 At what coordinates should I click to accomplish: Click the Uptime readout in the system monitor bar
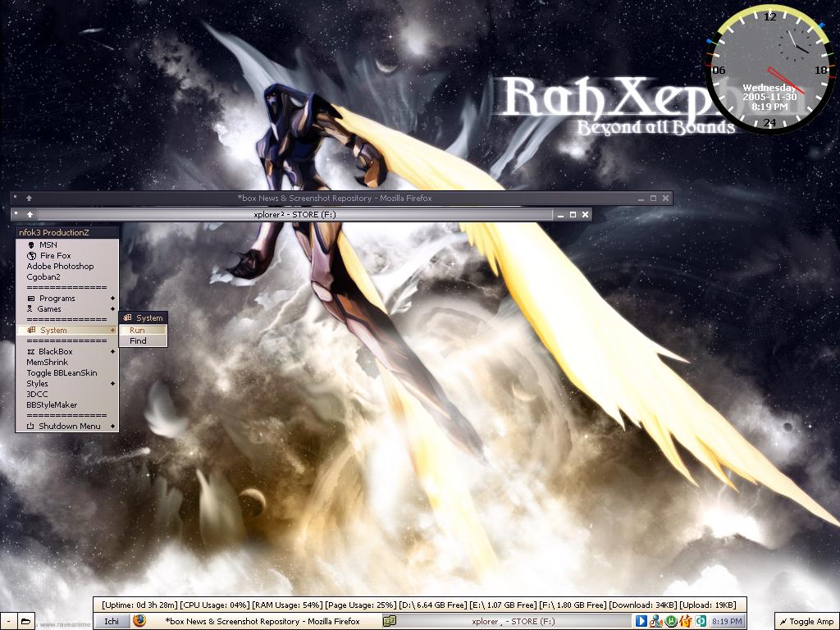(x=139, y=605)
